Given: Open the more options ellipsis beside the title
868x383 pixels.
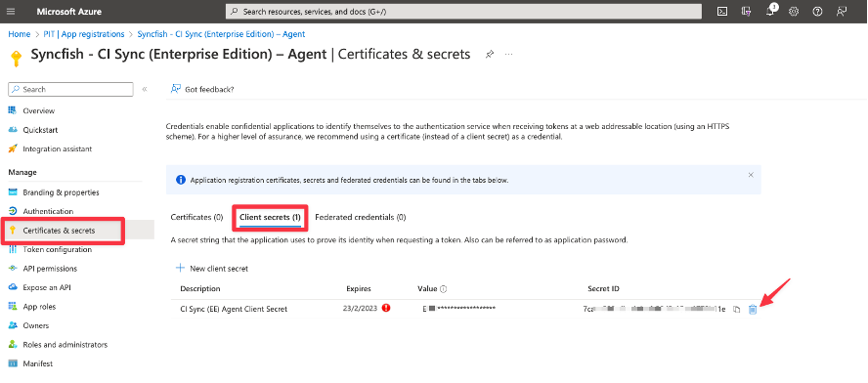Looking at the screenshot, I should tap(508, 55).
